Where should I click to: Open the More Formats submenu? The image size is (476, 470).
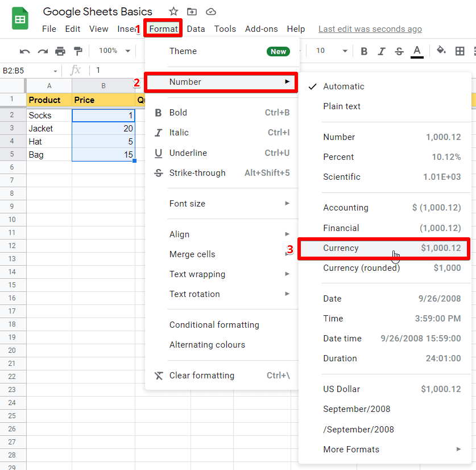351,449
